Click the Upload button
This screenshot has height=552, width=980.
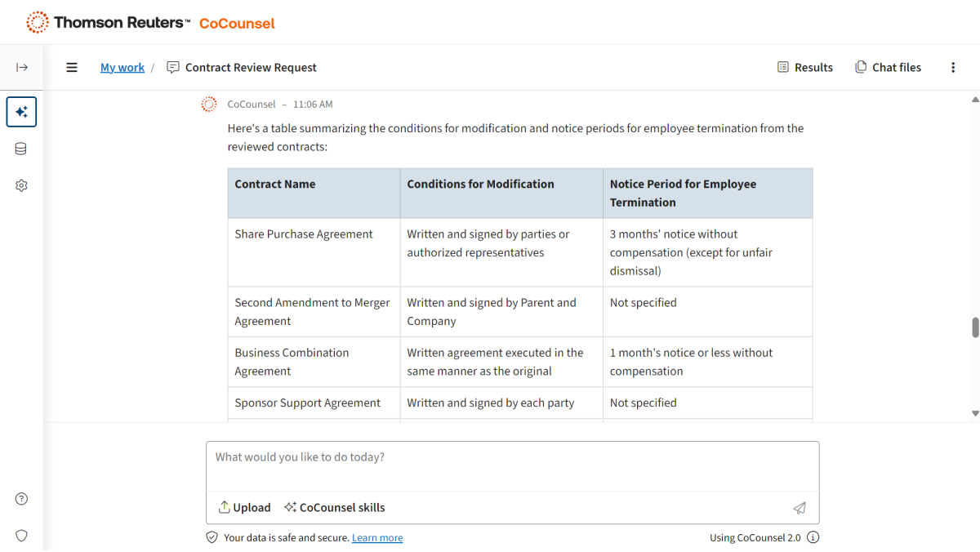tap(244, 507)
